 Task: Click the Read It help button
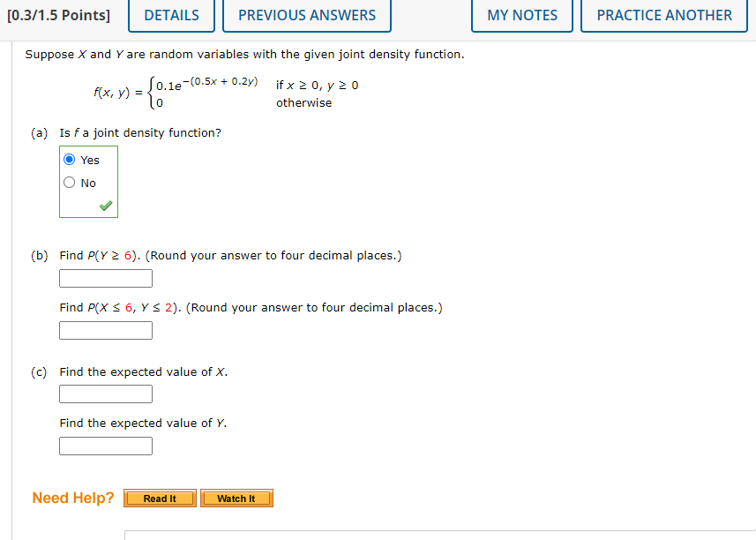[x=159, y=498]
